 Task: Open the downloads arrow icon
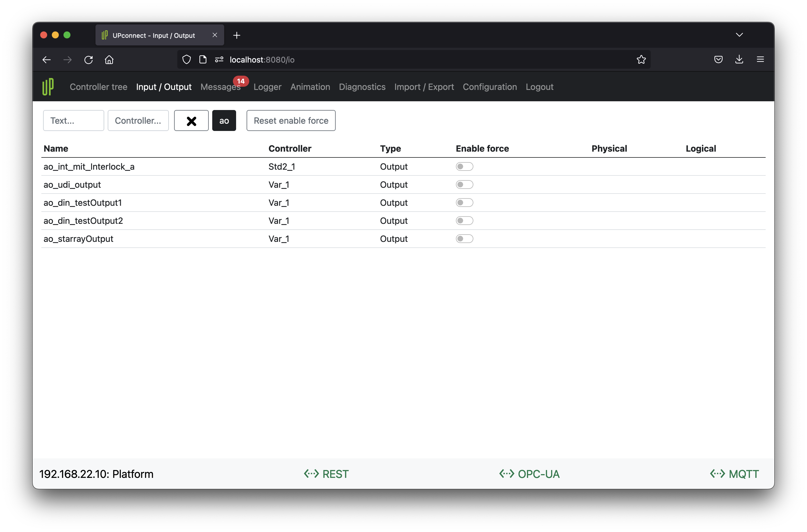pyautogui.click(x=739, y=60)
